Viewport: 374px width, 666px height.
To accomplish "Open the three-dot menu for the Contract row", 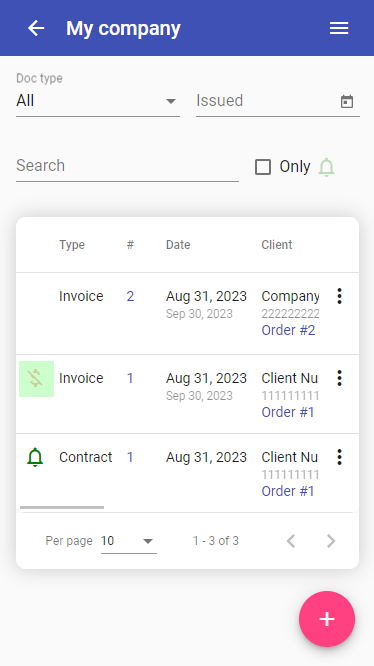I will click(x=339, y=457).
